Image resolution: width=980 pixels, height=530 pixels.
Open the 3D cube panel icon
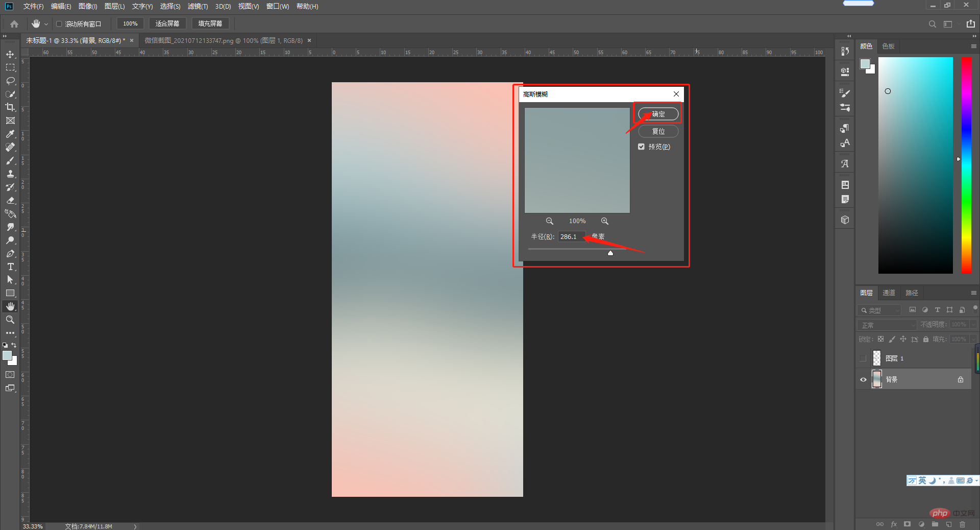coord(845,220)
